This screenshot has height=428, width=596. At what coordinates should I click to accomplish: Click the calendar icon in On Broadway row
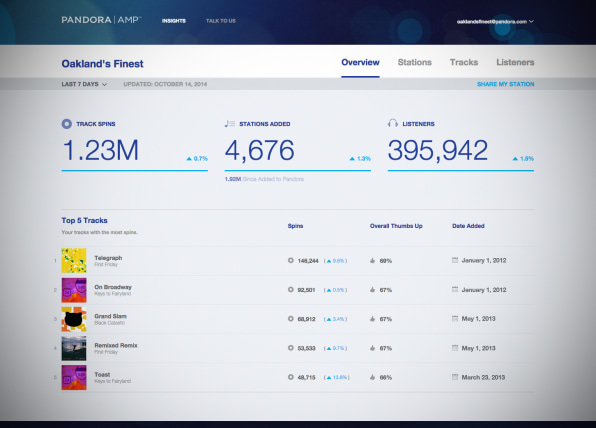coord(455,289)
